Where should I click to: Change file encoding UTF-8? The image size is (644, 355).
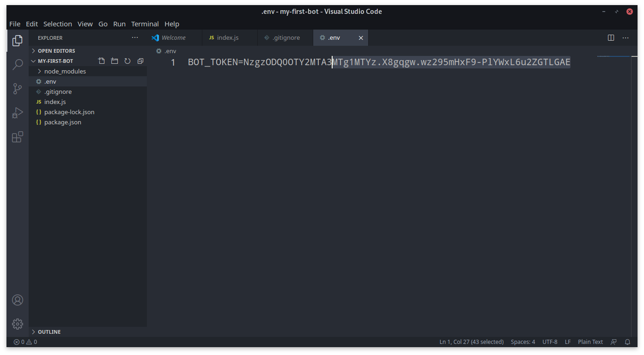(550, 342)
